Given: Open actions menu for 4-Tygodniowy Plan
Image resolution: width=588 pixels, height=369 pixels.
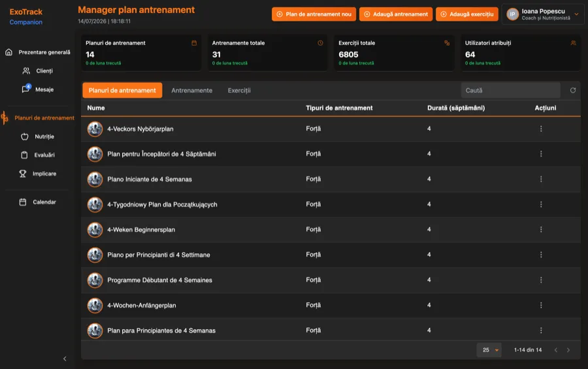Looking at the screenshot, I should point(541,204).
